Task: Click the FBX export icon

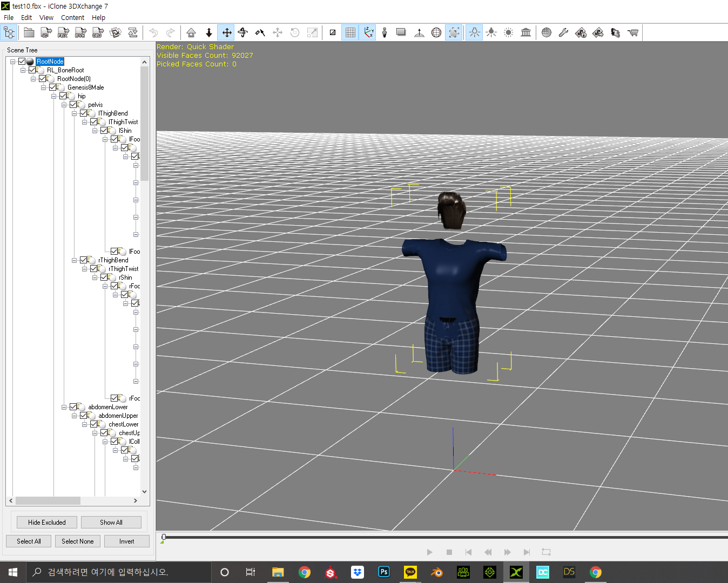Action: coord(63,33)
